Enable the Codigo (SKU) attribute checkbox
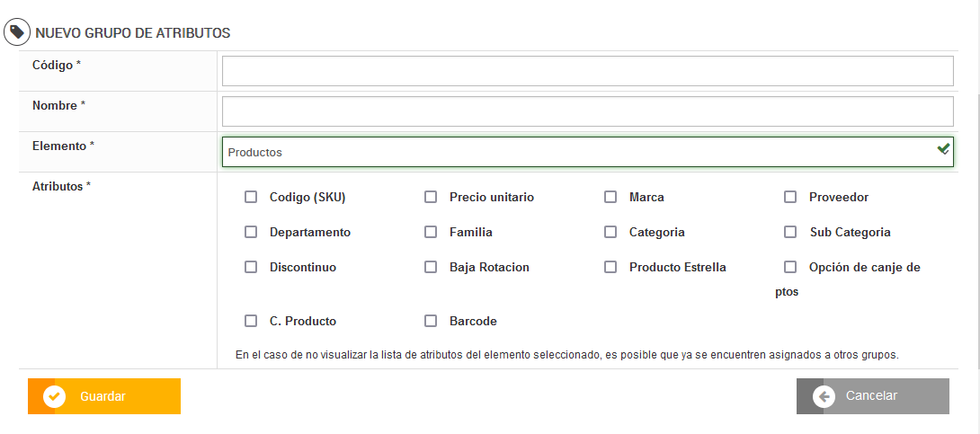 click(251, 197)
